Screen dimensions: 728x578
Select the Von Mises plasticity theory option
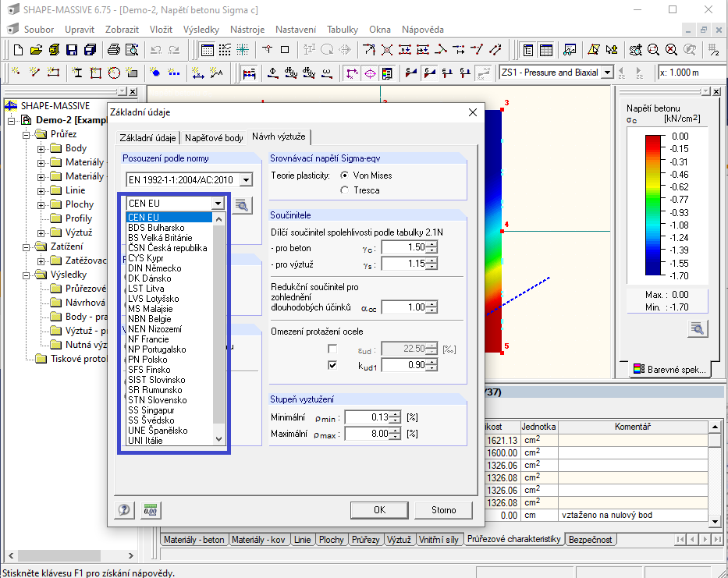coord(345,176)
